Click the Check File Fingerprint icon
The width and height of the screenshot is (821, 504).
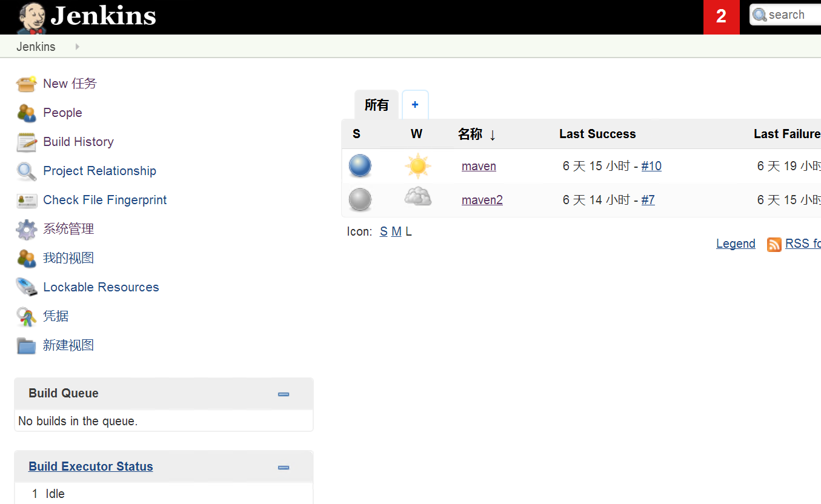point(26,200)
